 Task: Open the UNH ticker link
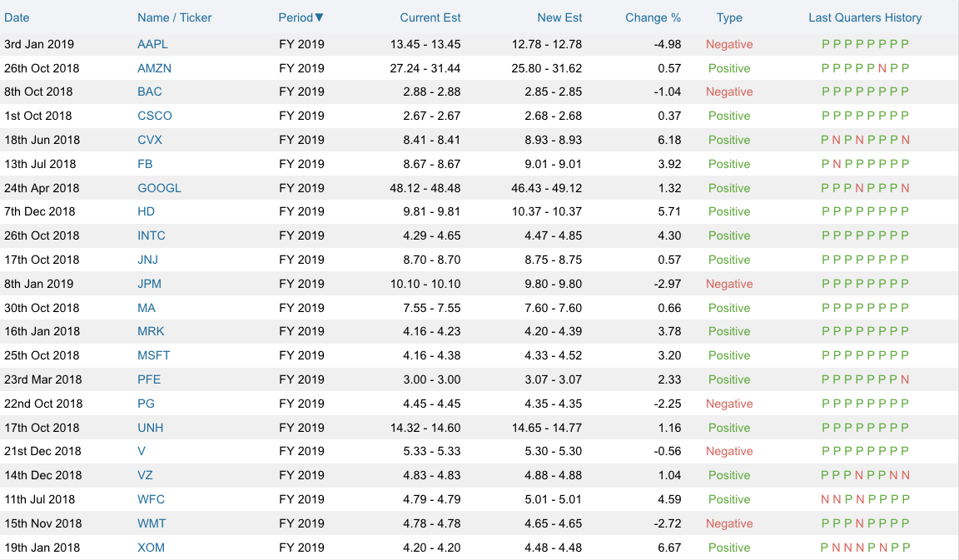click(150, 428)
